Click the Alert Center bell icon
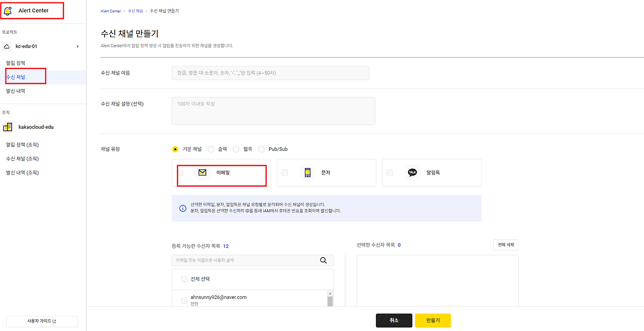 point(8,11)
